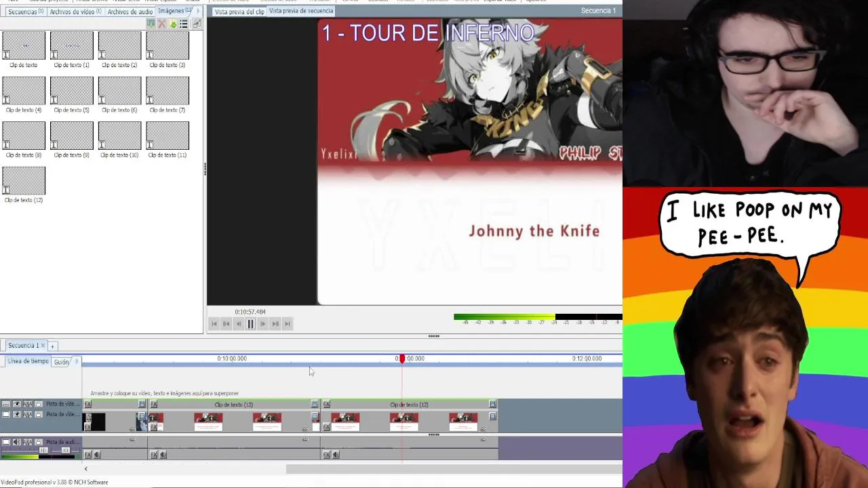This screenshot has height=488, width=868.
Task: Open clip menu on second Clip de texto (12)
Action: tap(492, 405)
